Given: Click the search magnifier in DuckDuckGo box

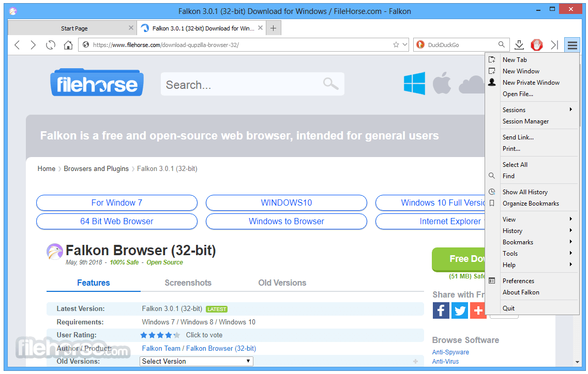Looking at the screenshot, I should (x=501, y=44).
